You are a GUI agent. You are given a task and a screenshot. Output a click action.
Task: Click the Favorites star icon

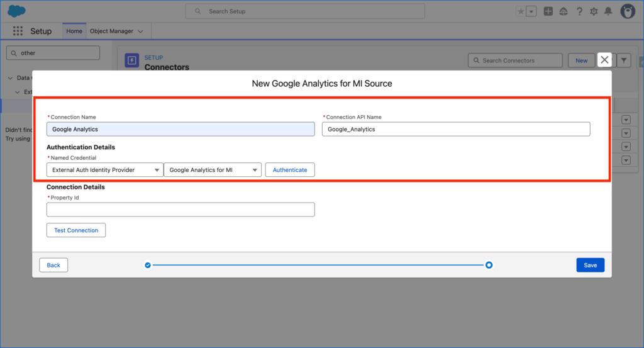coord(520,11)
